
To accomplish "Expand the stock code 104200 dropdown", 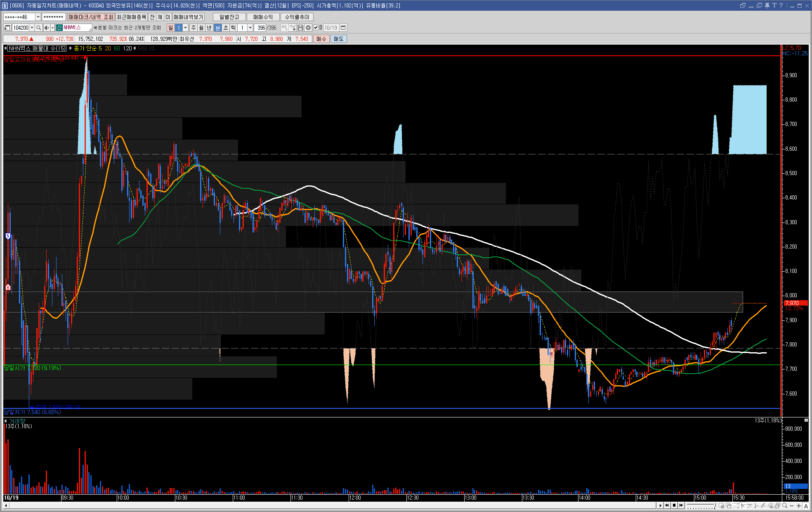I will tap(32, 28).
